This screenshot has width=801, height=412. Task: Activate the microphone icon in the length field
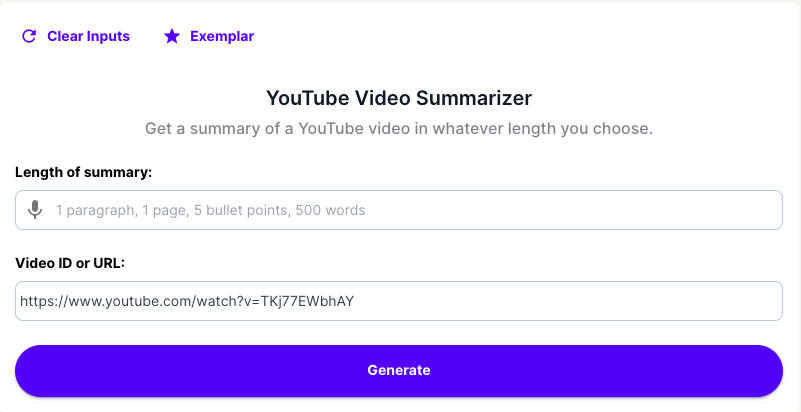tap(35, 210)
